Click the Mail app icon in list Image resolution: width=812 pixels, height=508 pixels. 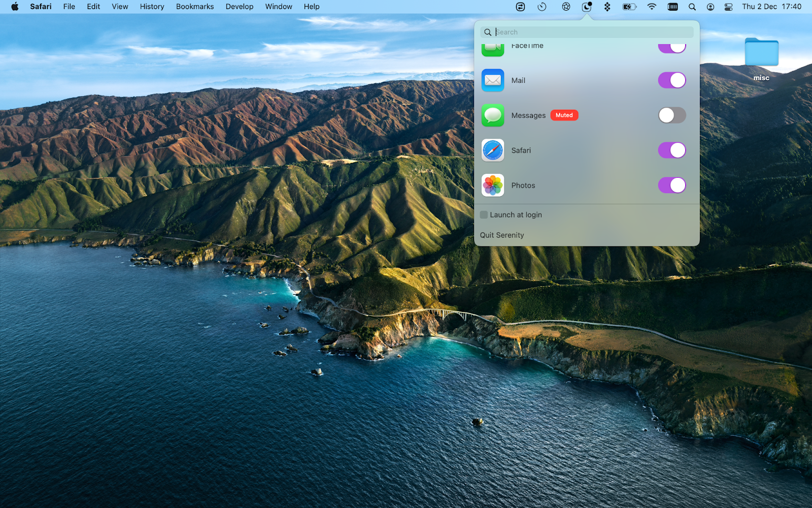[493, 80]
